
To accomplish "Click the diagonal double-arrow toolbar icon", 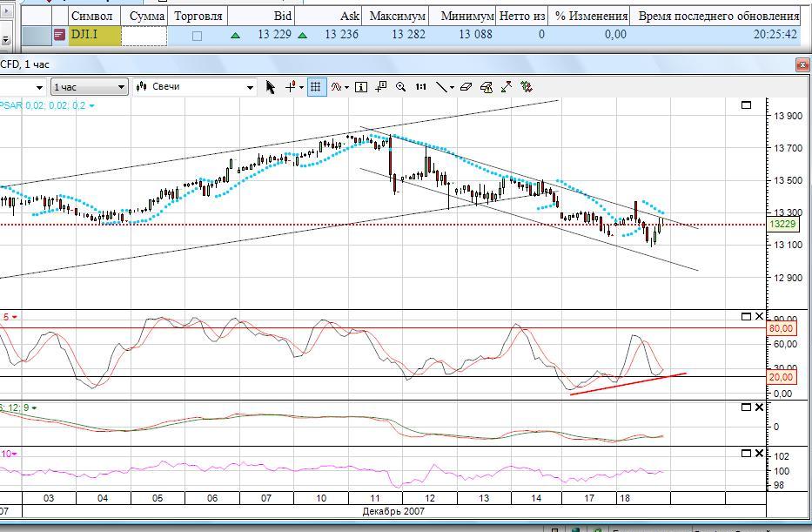I will tap(507, 87).
